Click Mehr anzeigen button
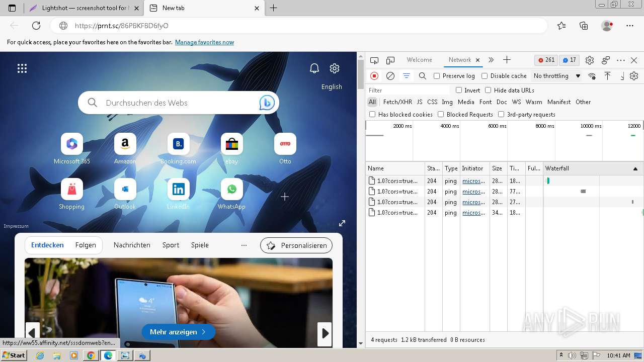The image size is (644, 362). click(x=179, y=332)
